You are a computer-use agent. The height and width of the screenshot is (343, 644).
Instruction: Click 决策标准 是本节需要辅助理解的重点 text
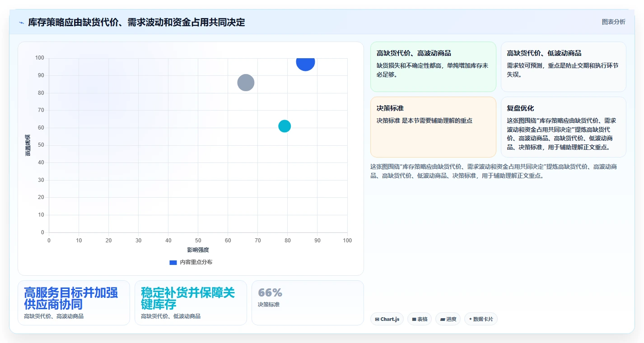(425, 121)
